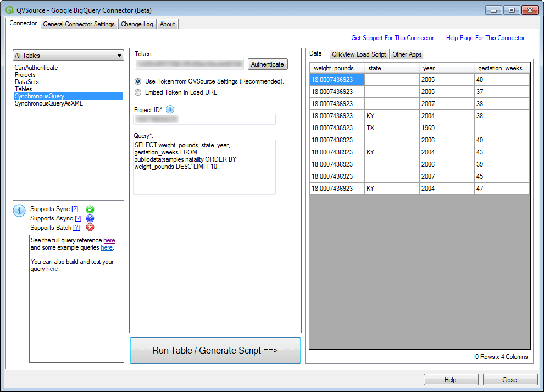
Task: Open the build and test query here link
Action: [52, 269]
